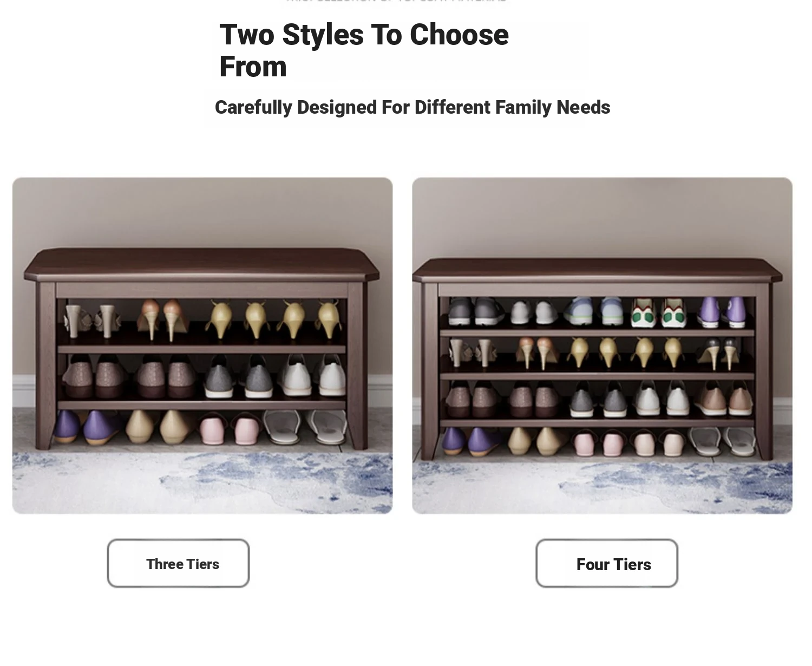Click the white slippers under three-tier bench

click(304, 427)
